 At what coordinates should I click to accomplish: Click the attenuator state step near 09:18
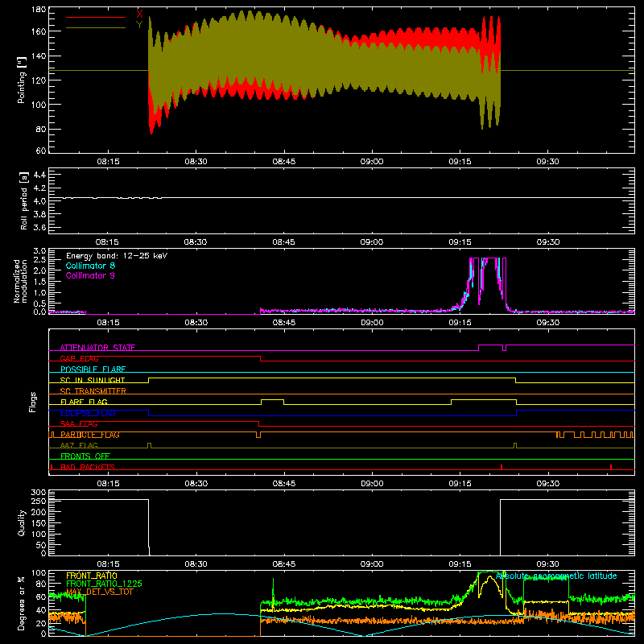[479, 348]
